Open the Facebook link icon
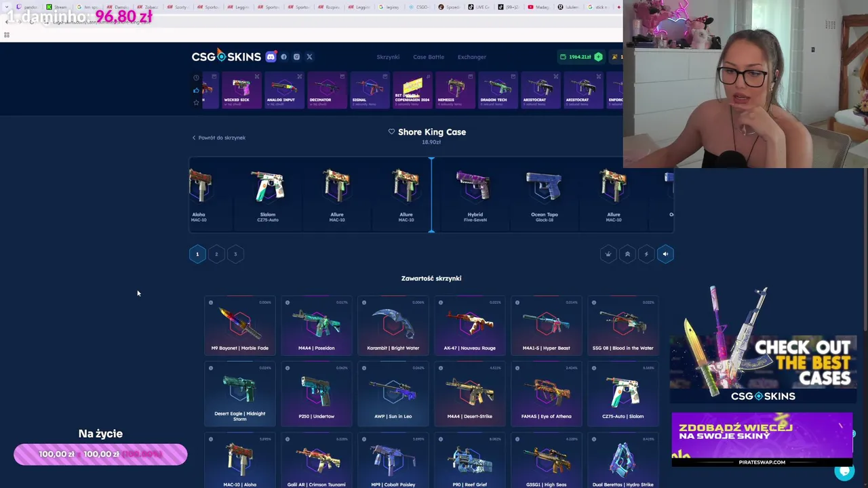The width and height of the screenshot is (868, 488). (284, 57)
